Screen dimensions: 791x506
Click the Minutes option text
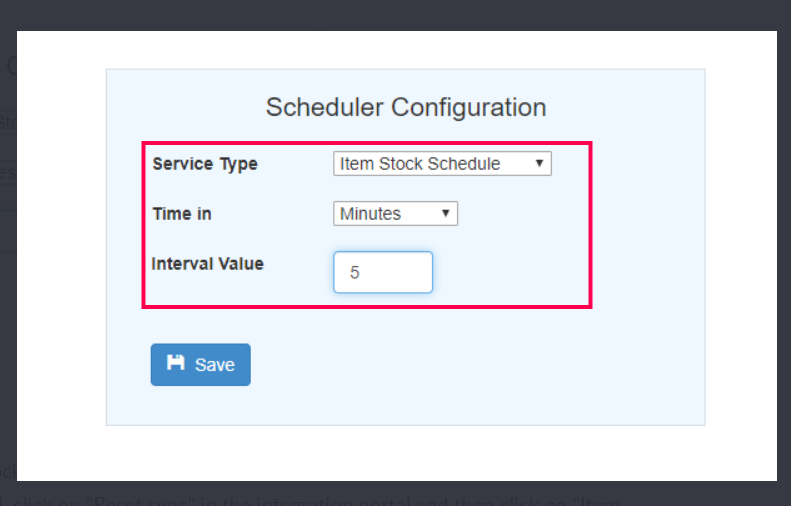coord(371,214)
